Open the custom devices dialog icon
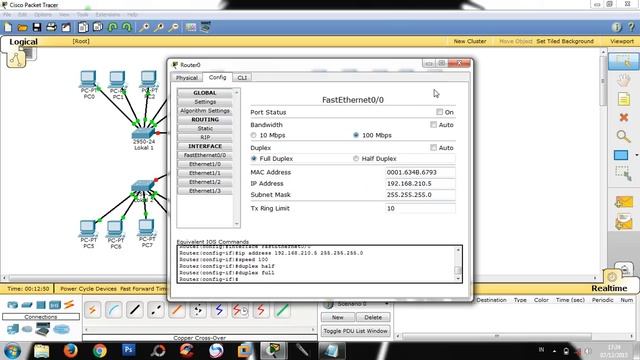This screenshot has width=640, height=360. click(205, 27)
